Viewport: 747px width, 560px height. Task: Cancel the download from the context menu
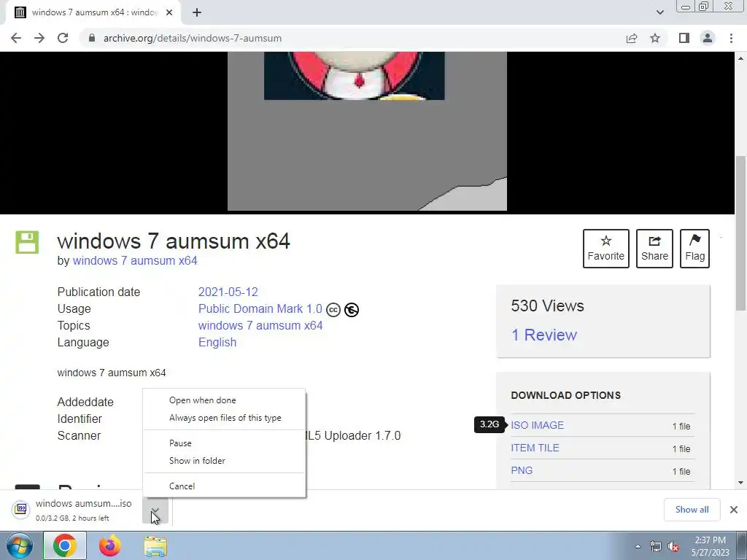coord(224,486)
